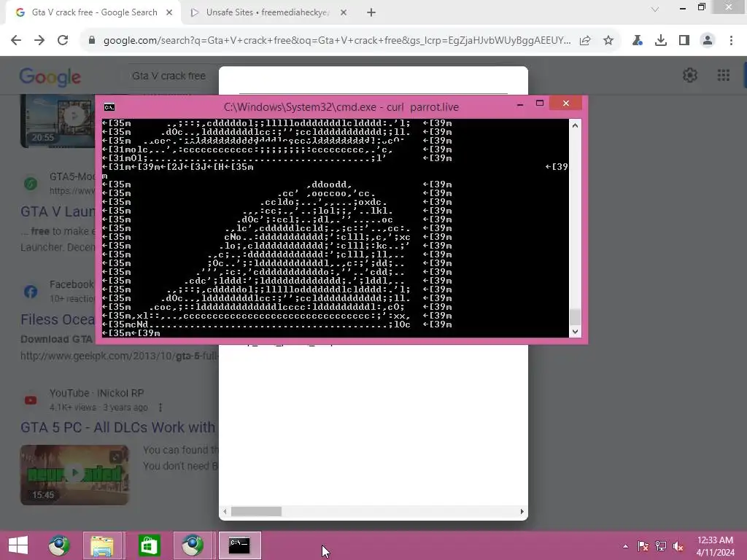Click the GTA5-Mods result favicon
This screenshot has width=747, height=560.
(31, 183)
